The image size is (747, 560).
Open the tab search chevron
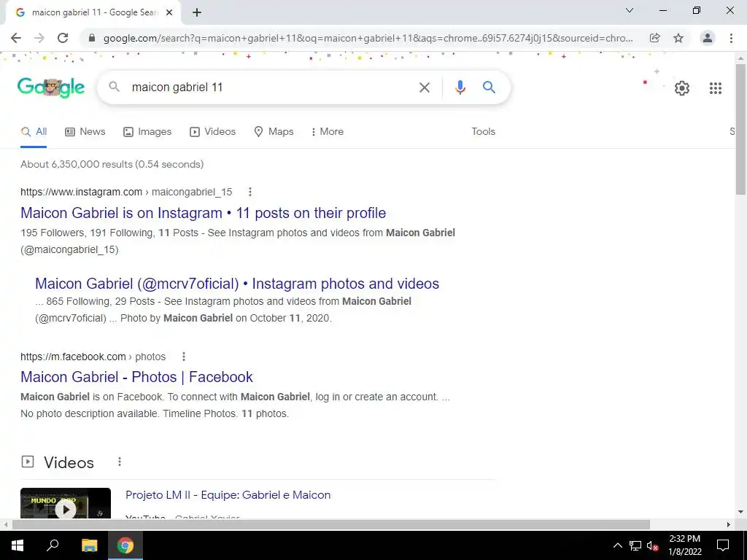630,10
